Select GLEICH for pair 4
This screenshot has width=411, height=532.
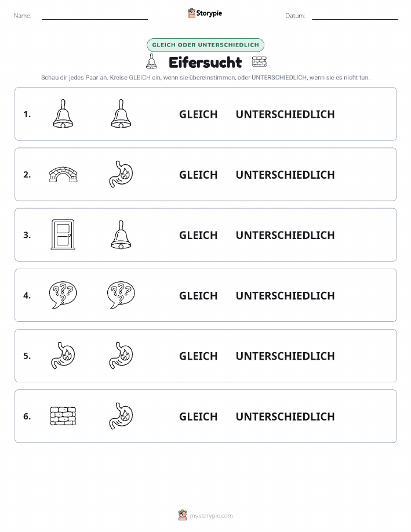[x=198, y=295]
